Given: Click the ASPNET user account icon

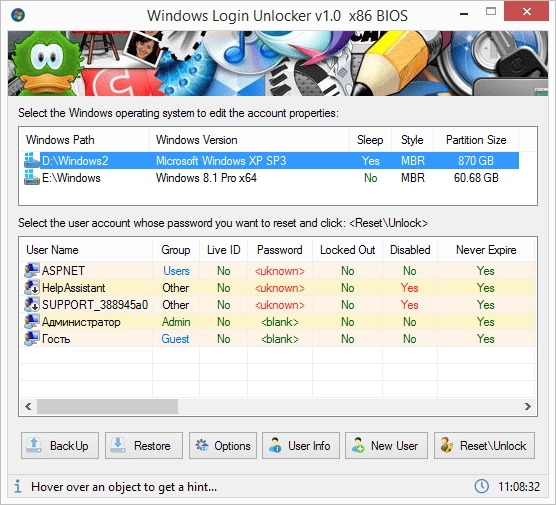Looking at the screenshot, I should [32, 271].
